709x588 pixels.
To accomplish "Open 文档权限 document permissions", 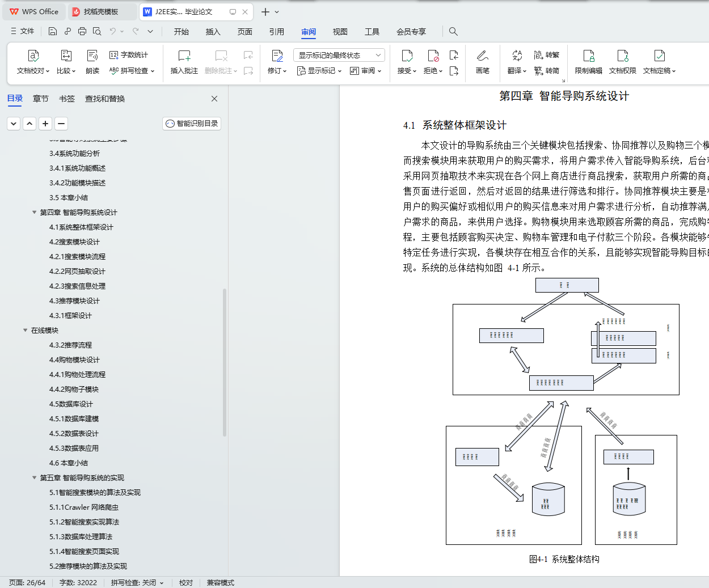I will [x=623, y=62].
